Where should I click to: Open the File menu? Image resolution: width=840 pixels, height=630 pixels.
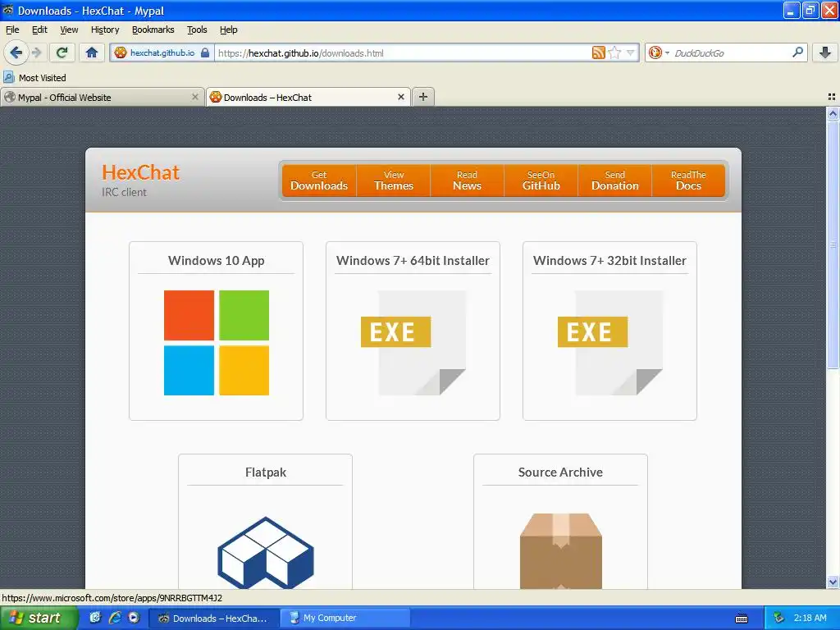pos(12,30)
